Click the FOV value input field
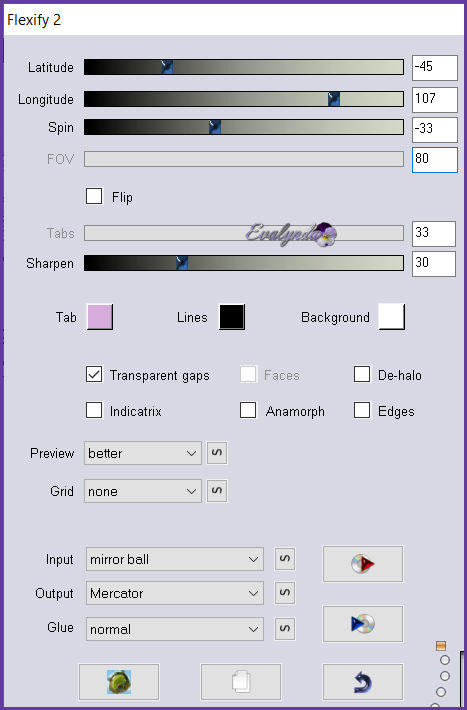 (x=434, y=159)
